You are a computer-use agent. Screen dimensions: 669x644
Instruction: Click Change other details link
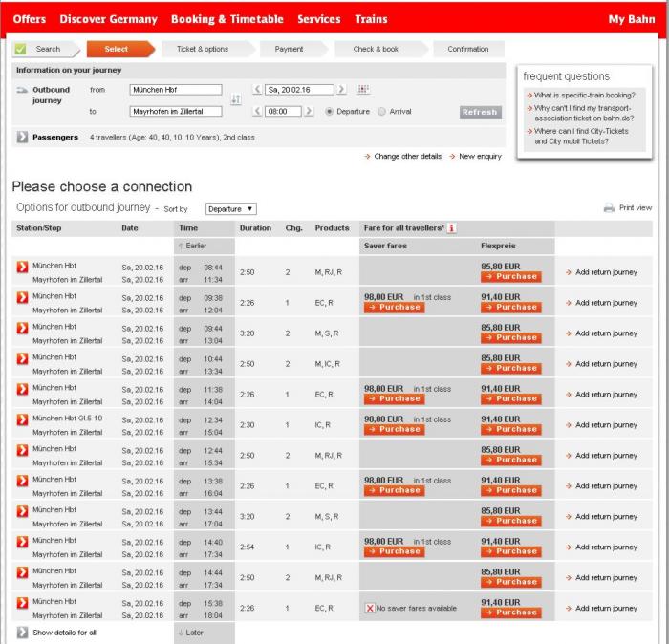click(x=407, y=156)
